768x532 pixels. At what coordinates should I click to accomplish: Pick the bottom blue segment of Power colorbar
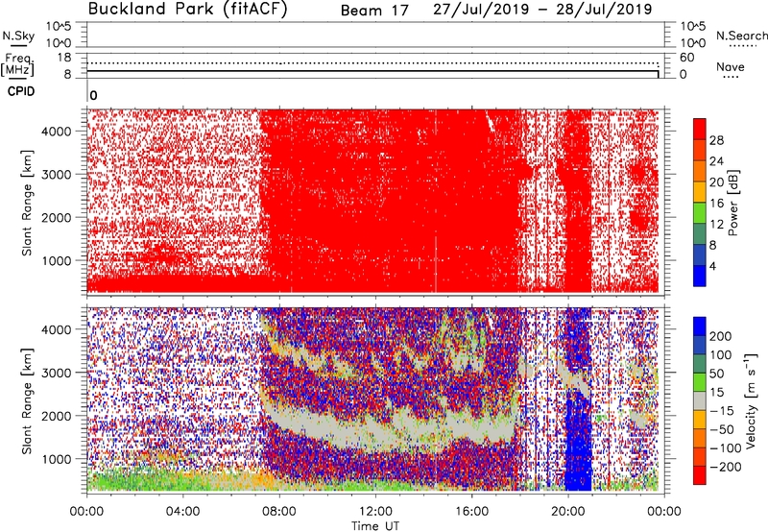pos(700,276)
